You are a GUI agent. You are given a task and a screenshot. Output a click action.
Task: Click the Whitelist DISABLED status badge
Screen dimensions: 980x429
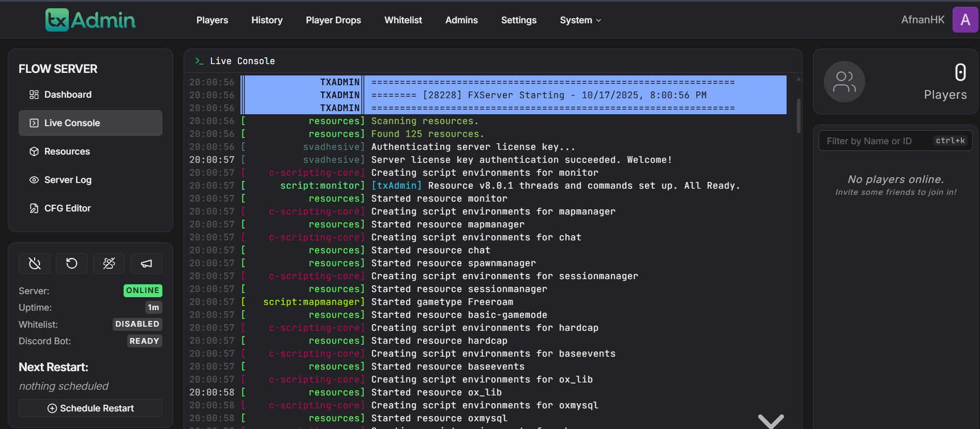click(137, 324)
